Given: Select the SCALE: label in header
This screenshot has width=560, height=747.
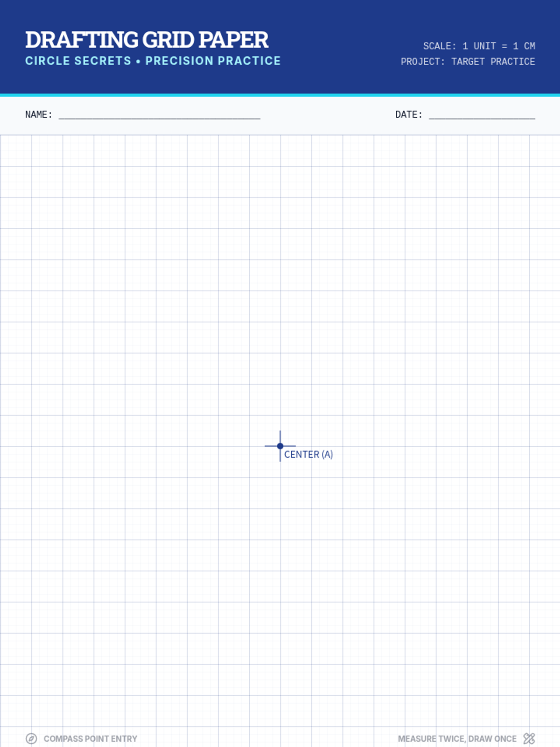Looking at the screenshot, I should point(439,46).
